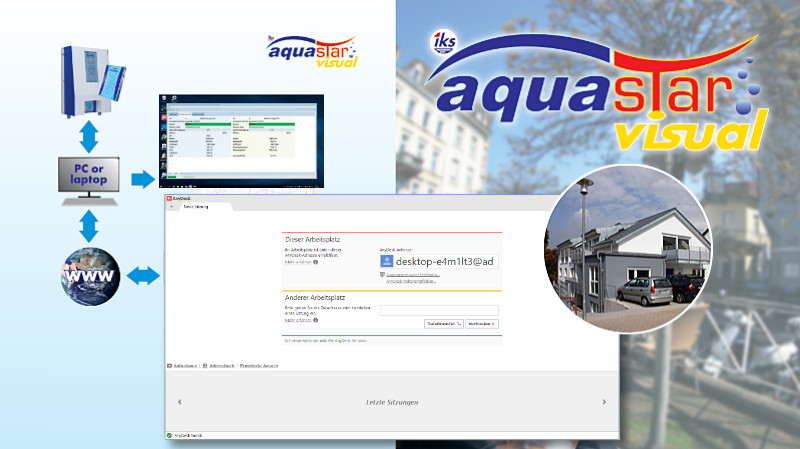Click info icon under Dieser Arbeitsplatz
Screen dimensions: 800x449
pyautogui.click(x=316, y=262)
